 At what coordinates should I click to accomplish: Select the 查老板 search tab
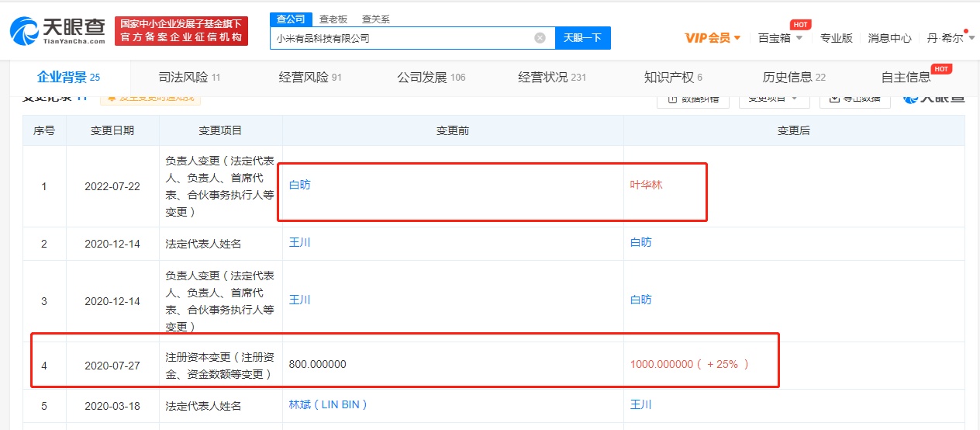click(333, 19)
